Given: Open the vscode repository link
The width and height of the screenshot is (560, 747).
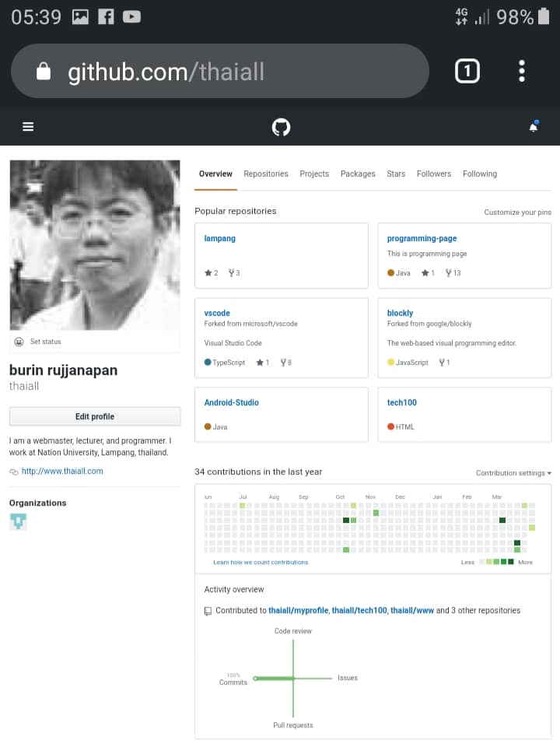Looking at the screenshot, I should pos(217,313).
